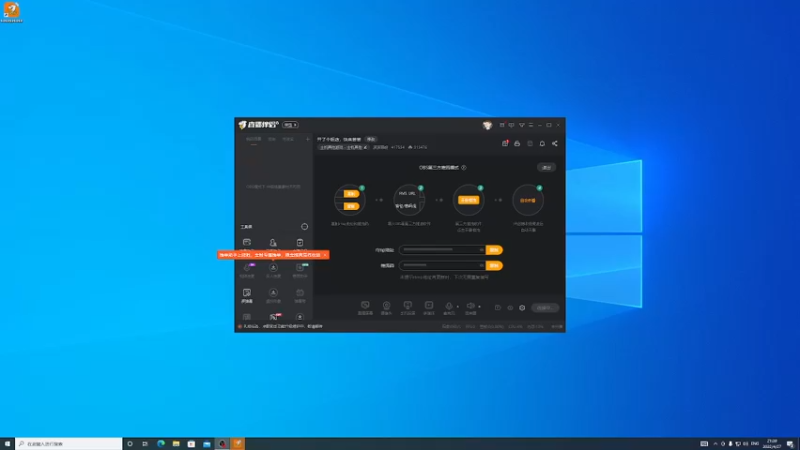The height and width of the screenshot is (450, 800).
Task: Click the plus icon beside the left panel tabs
Action: point(308,139)
